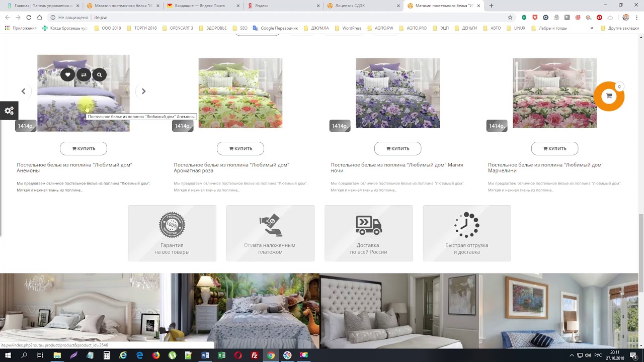Switch to the Яндекс tab

[x=283, y=6]
